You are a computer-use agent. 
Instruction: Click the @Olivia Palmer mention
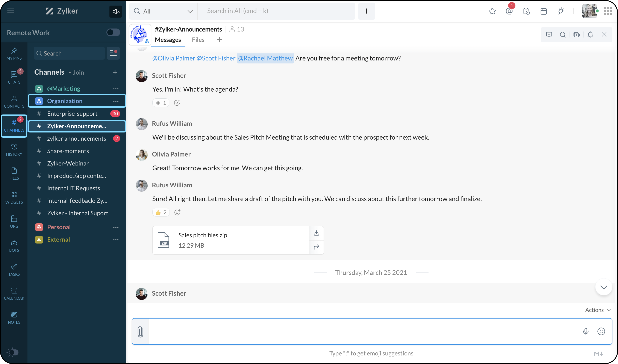click(x=174, y=58)
